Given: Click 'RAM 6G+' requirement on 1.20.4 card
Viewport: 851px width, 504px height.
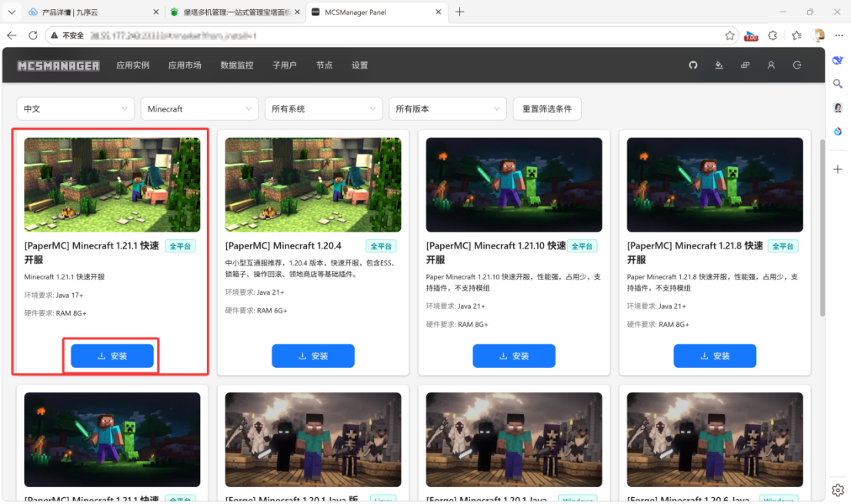Looking at the screenshot, I should click(x=272, y=310).
